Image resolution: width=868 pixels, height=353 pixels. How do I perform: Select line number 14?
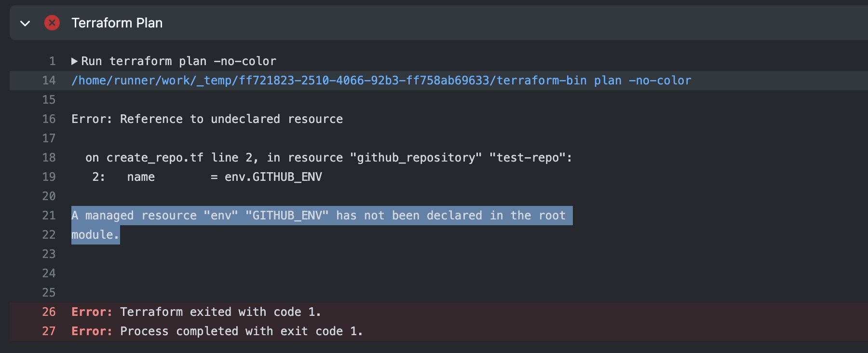point(49,81)
